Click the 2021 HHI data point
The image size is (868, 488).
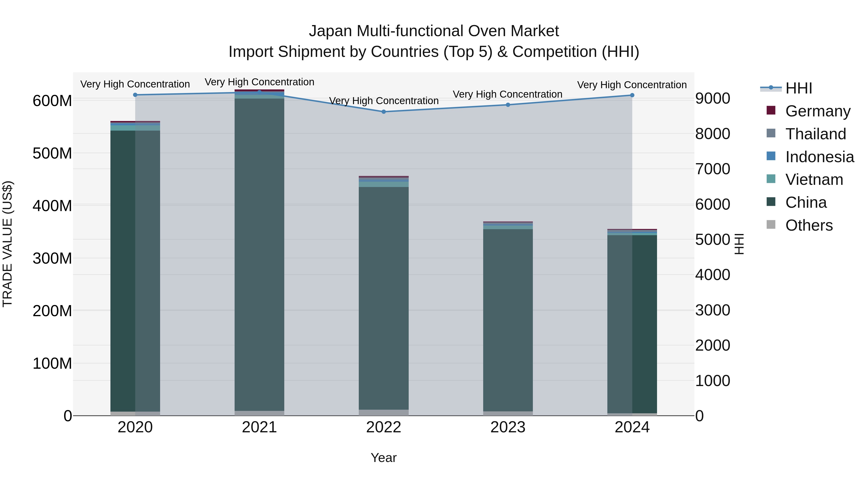259,92
